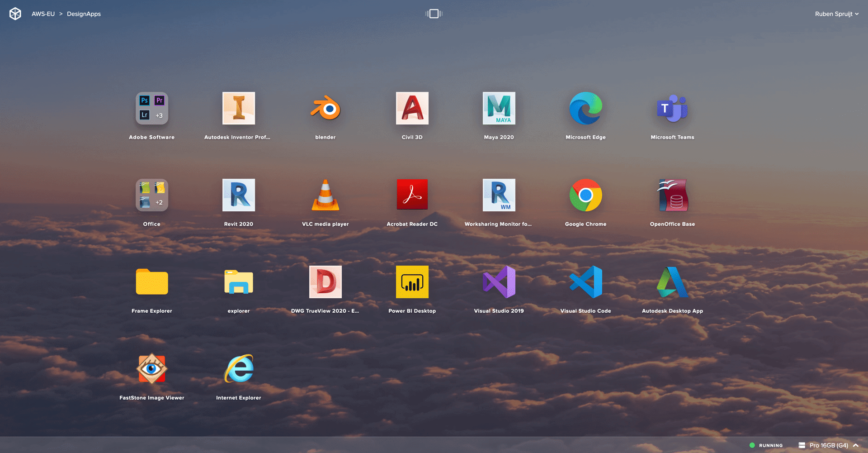Viewport: 868px width, 453px height.
Task: Click the DesignApps breadcrumb link
Action: tap(84, 14)
